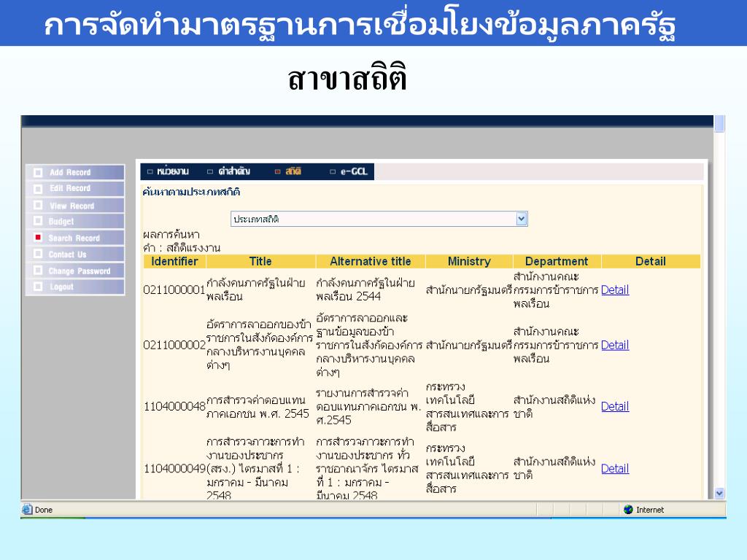The image size is (747, 560).
Task: Click identifier 1104000049 cell
Action: click(174, 469)
